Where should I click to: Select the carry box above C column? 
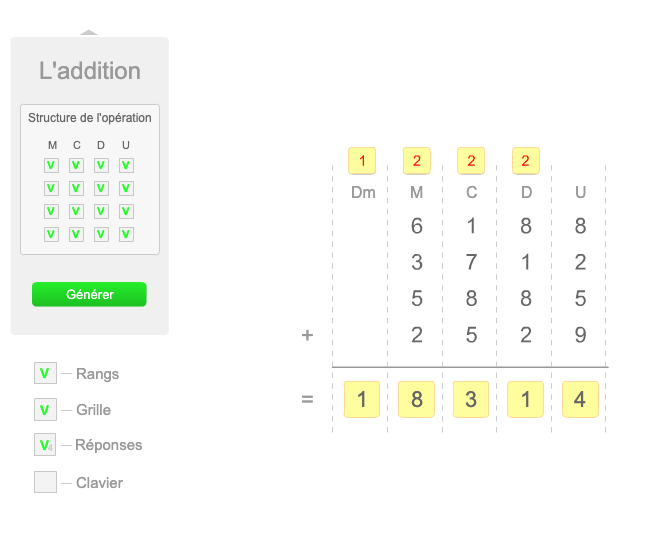pyautogui.click(x=471, y=160)
